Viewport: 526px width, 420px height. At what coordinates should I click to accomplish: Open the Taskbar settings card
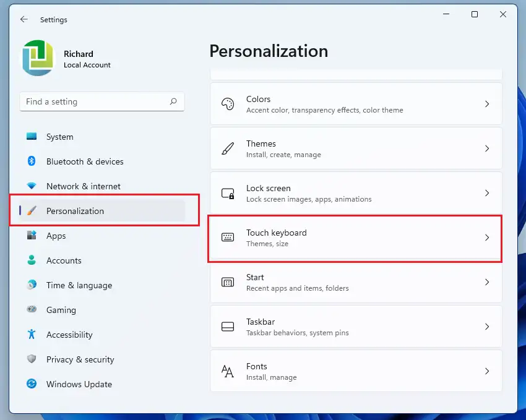[x=356, y=327]
